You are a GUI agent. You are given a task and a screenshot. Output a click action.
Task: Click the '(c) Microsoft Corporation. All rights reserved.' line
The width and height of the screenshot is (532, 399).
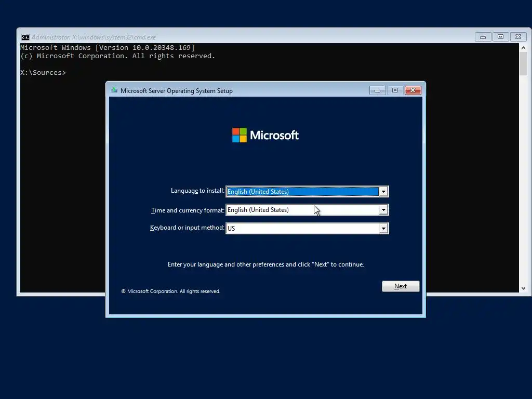(118, 56)
